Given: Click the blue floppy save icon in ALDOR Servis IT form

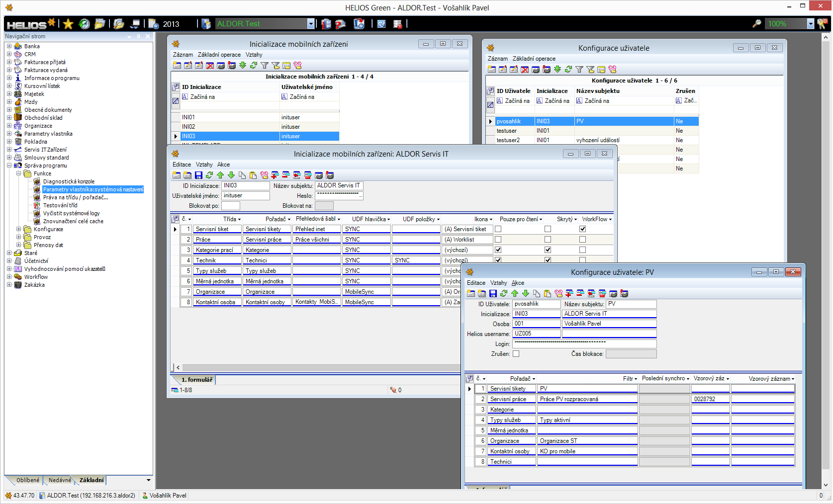Looking at the screenshot, I should click(198, 175).
